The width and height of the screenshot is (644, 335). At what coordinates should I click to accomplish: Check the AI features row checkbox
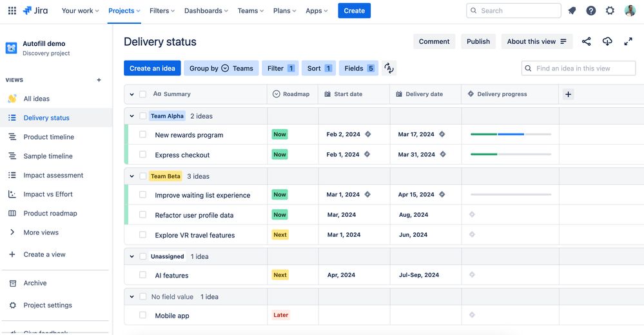pyautogui.click(x=142, y=275)
